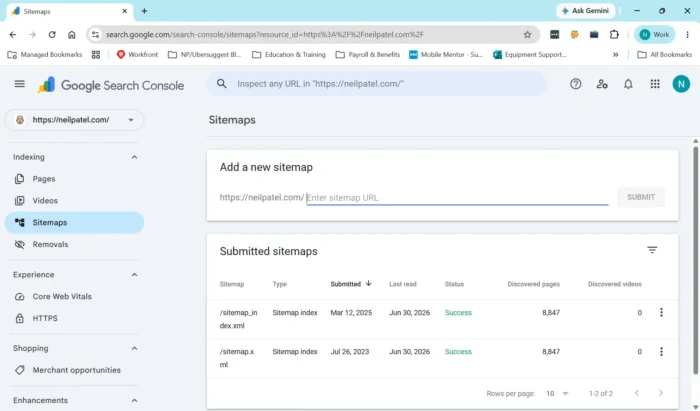700x411 pixels.
Task: Open the notifications bell
Action: pyautogui.click(x=628, y=83)
